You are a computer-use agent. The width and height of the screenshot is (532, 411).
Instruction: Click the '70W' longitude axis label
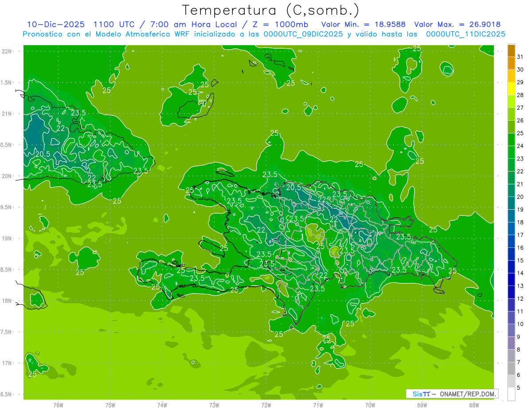point(370,405)
